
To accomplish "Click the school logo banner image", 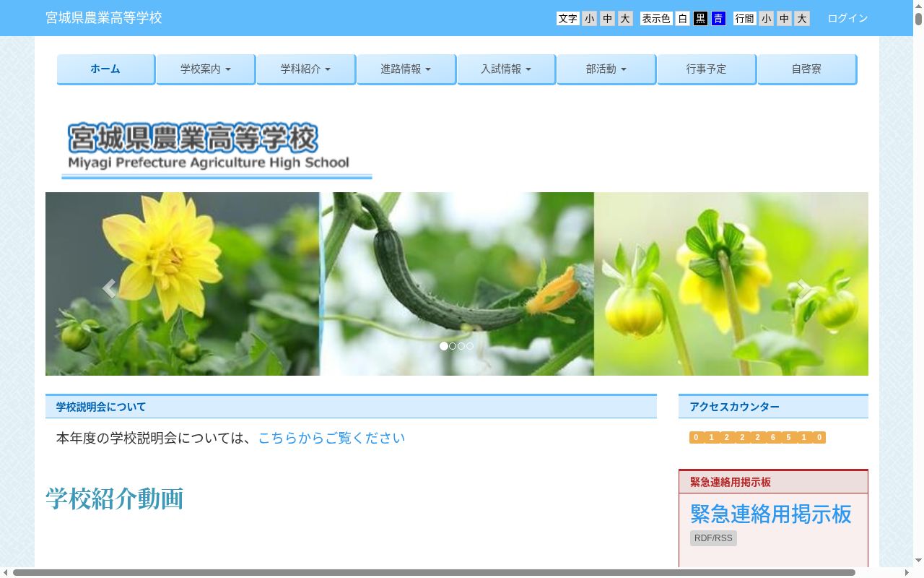I will 217,151.
